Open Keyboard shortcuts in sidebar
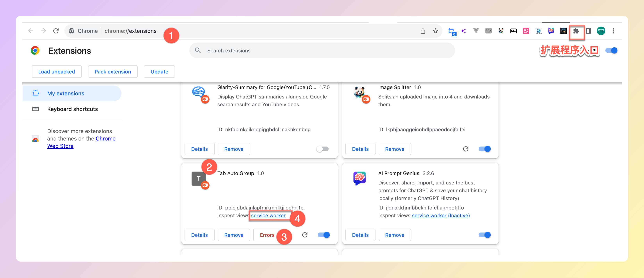The width and height of the screenshot is (644, 278). [72, 109]
